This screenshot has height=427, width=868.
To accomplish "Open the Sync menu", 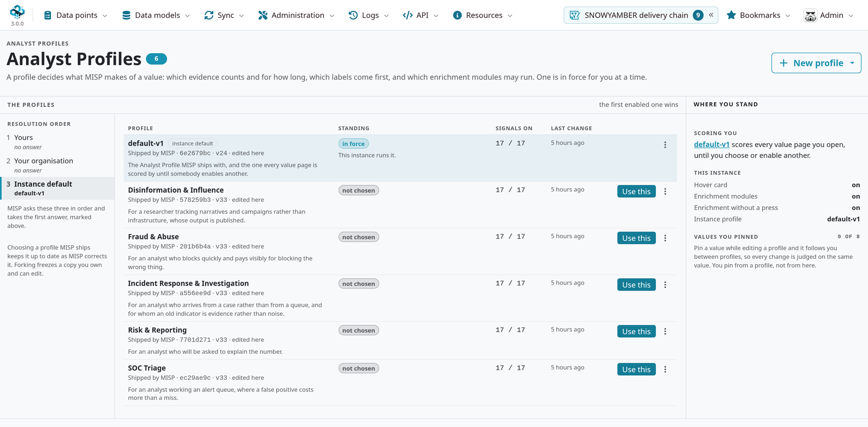I will [x=224, y=15].
